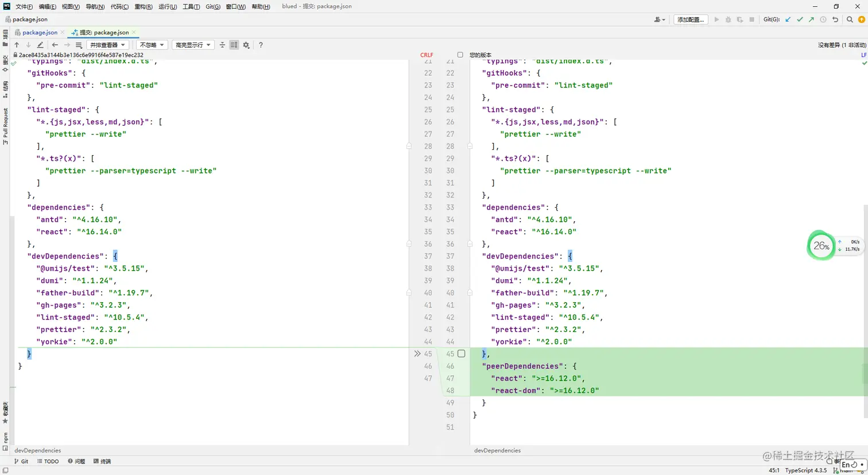Open 并排查看器 viewer mode dropdown
The image size is (868, 475).
pos(107,45)
